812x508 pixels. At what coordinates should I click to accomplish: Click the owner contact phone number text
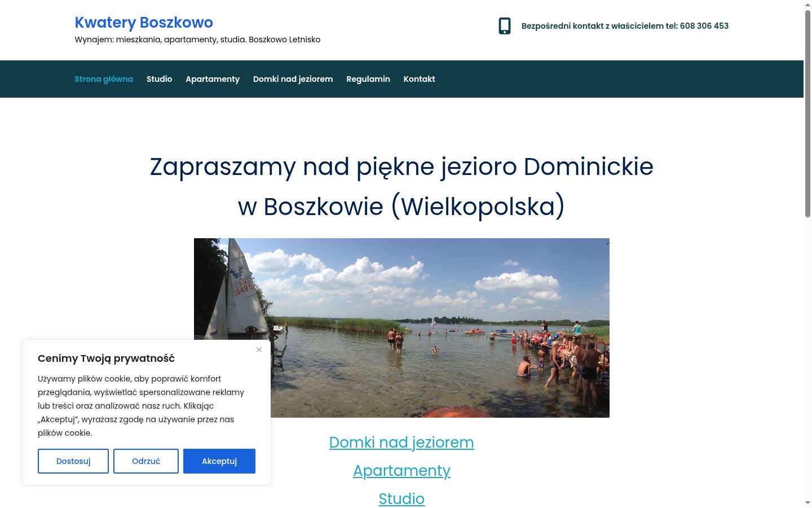point(625,26)
